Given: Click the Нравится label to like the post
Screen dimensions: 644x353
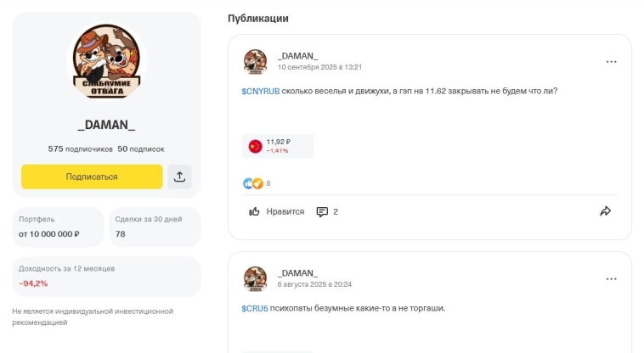Looking at the screenshot, I should [x=285, y=211].
